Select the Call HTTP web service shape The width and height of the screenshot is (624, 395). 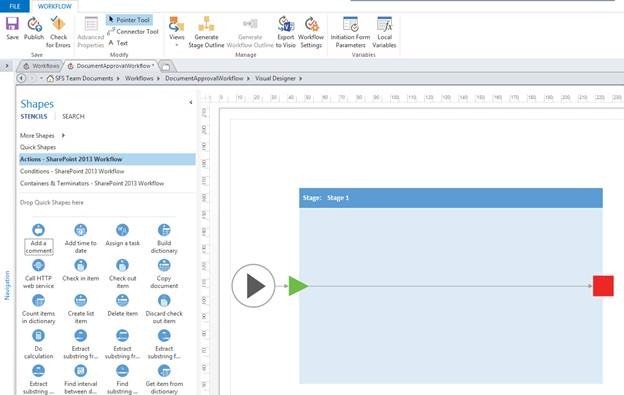[38, 274]
